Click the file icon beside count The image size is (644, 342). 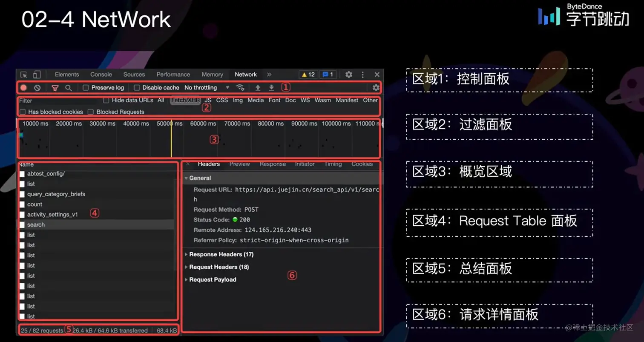tap(22, 204)
